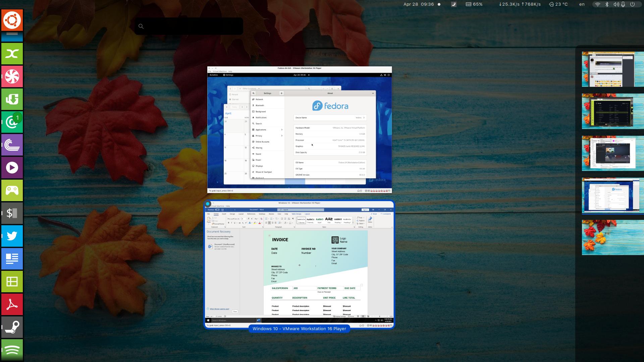Open the pink pinwheel app in the dock
Image resolution: width=644 pixels, height=362 pixels.
click(12, 76)
